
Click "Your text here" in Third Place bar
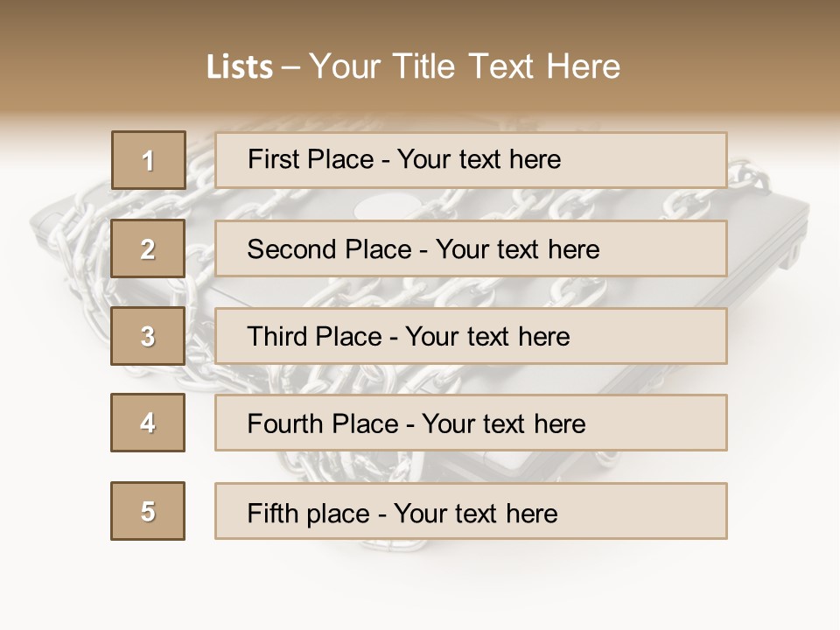[x=487, y=337]
